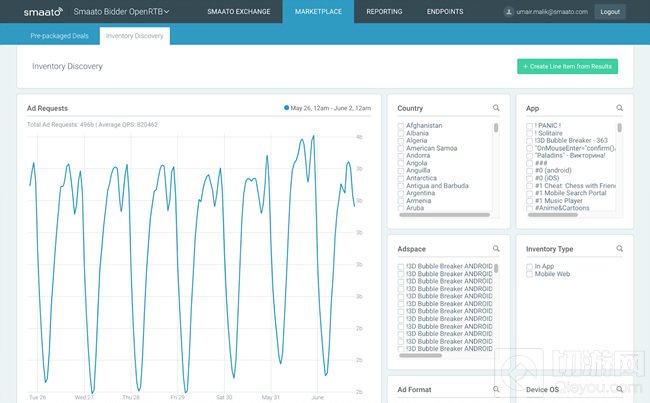Check the Afghanistan country checkbox
This screenshot has height=403, width=650.
[x=401, y=126]
